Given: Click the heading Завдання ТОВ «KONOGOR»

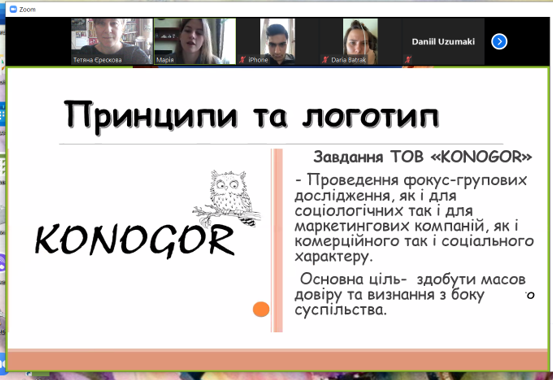Looking at the screenshot, I should (x=422, y=157).
